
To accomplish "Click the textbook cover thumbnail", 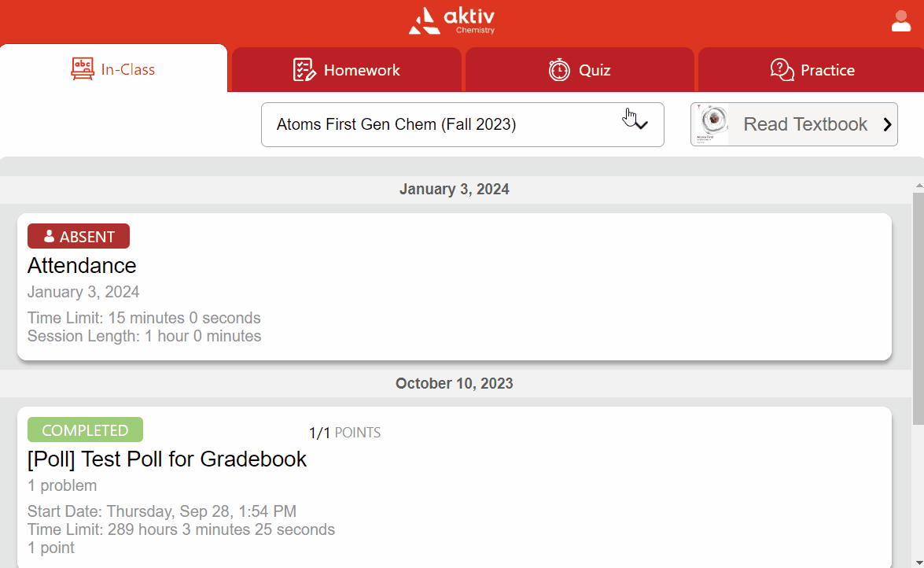I will (710, 124).
